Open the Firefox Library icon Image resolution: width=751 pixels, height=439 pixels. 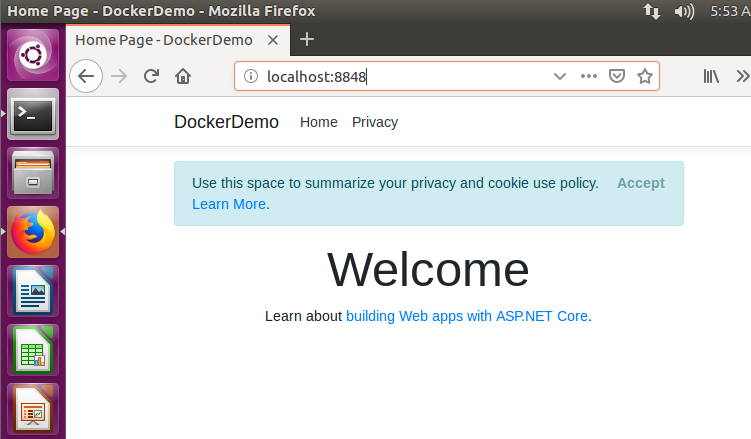(x=712, y=76)
